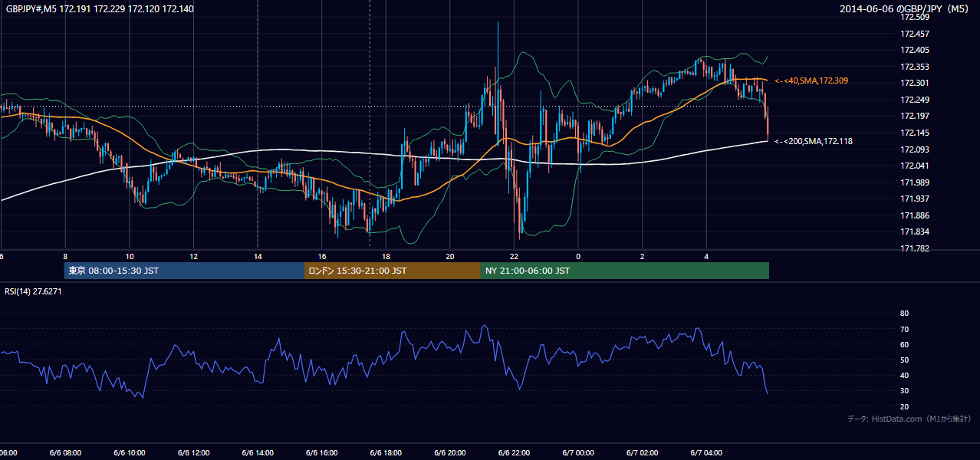This screenshot has height=460, width=980.
Task: Click the 2014-06-06 GBP/JPY (M5) title
Action: [905, 9]
